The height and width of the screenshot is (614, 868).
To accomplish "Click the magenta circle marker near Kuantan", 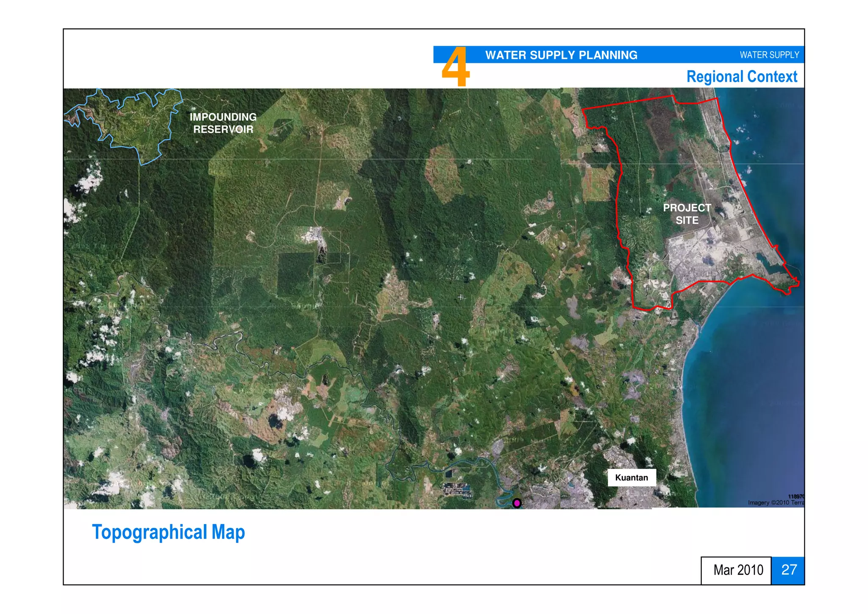I will 517,503.
